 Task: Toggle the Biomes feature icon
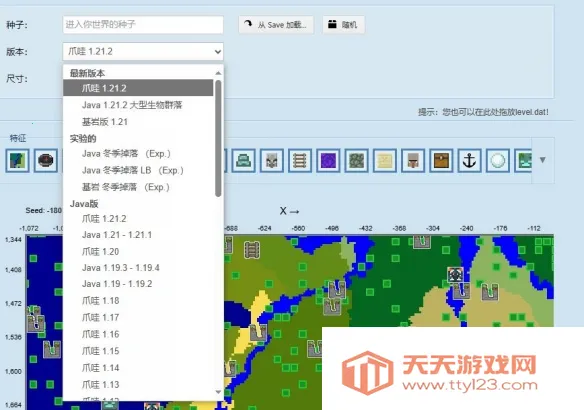(x=18, y=160)
